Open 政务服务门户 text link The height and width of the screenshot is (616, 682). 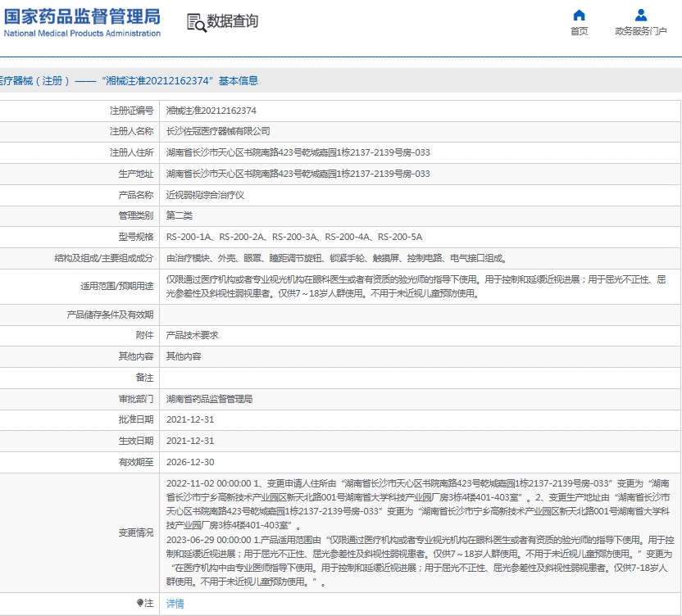tap(641, 31)
